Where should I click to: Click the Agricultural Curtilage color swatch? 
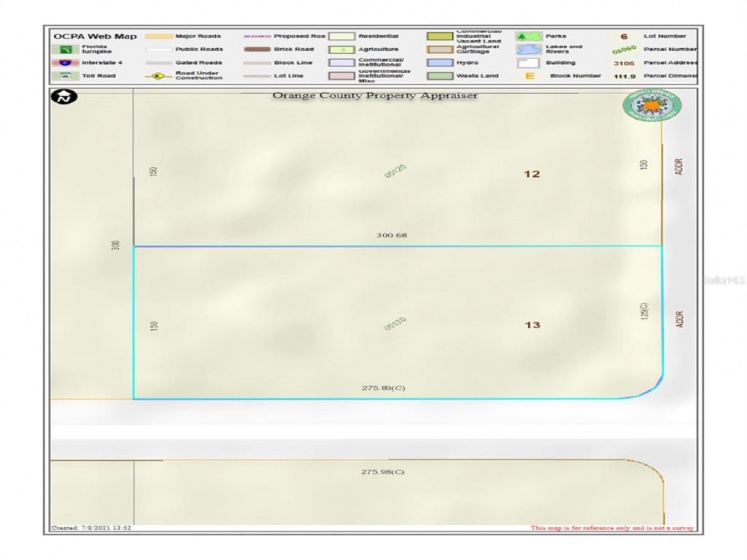[x=440, y=50]
